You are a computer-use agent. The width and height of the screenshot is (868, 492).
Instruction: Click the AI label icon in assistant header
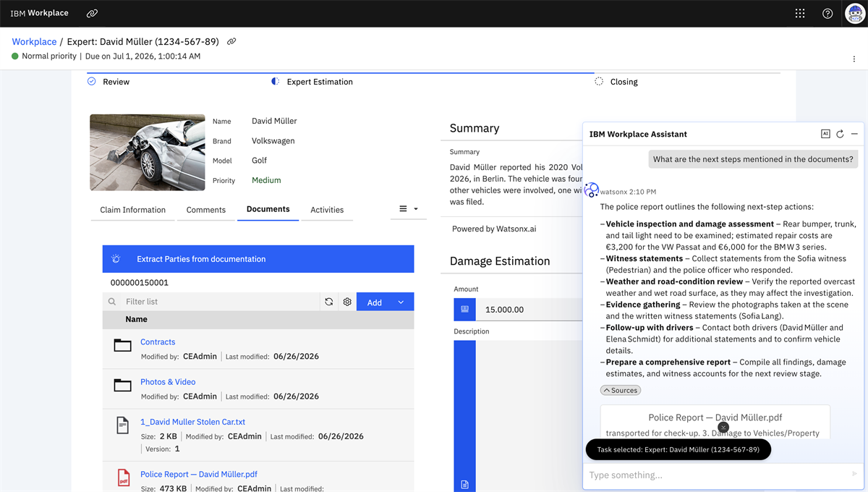825,134
